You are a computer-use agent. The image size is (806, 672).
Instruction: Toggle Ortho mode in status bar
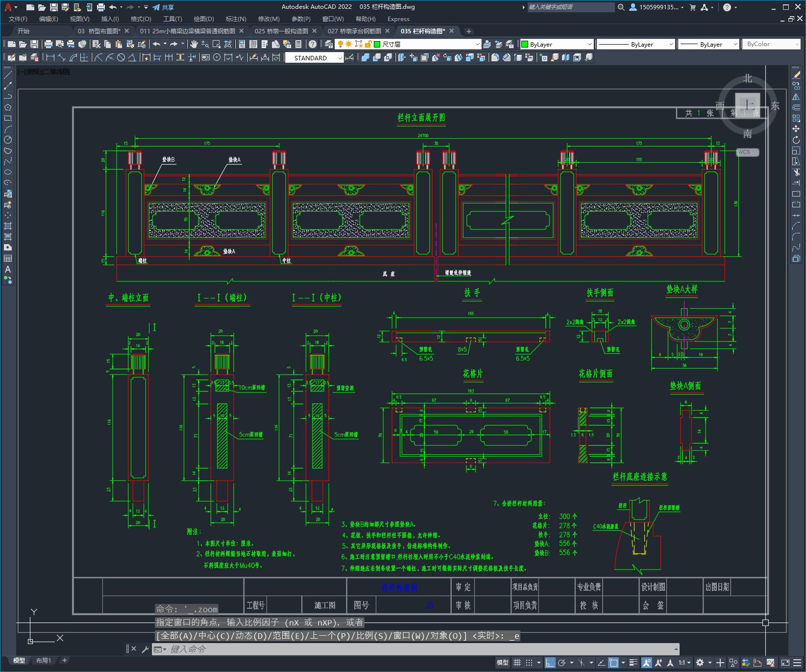(550, 662)
